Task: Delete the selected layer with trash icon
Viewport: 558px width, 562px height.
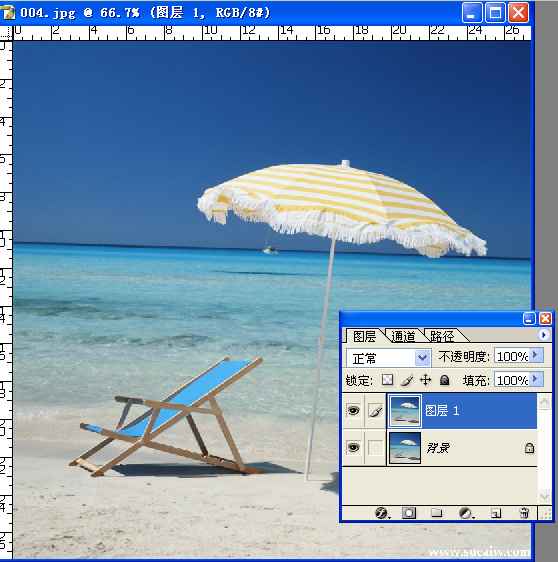Action: 524,513
